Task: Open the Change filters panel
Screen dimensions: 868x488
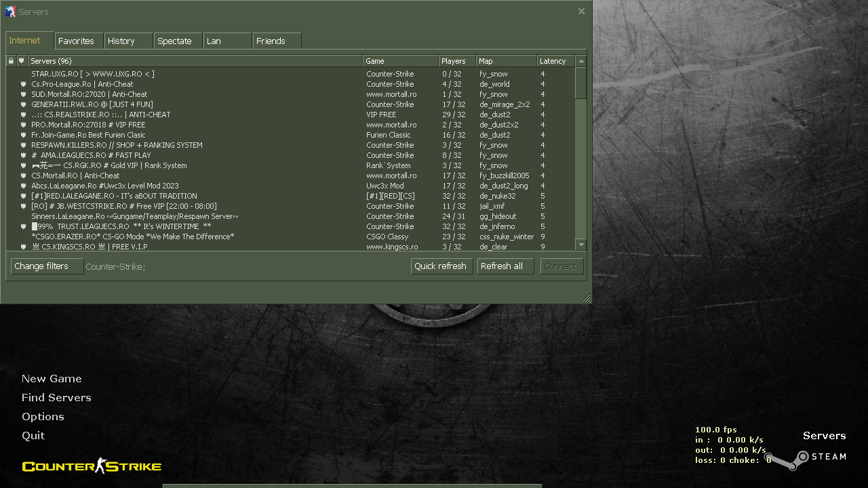Action: point(47,266)
